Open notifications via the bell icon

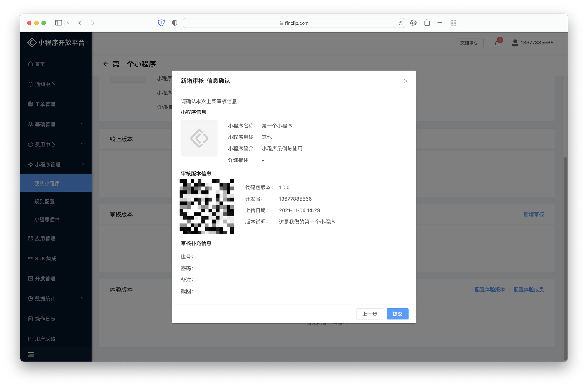click(x=497, y=43)
